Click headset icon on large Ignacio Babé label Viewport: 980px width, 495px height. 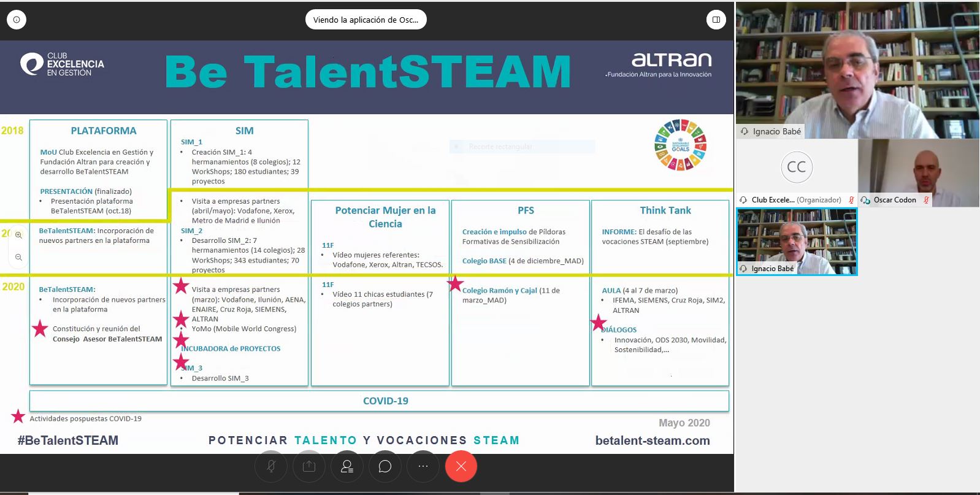[x=745, y=131]
